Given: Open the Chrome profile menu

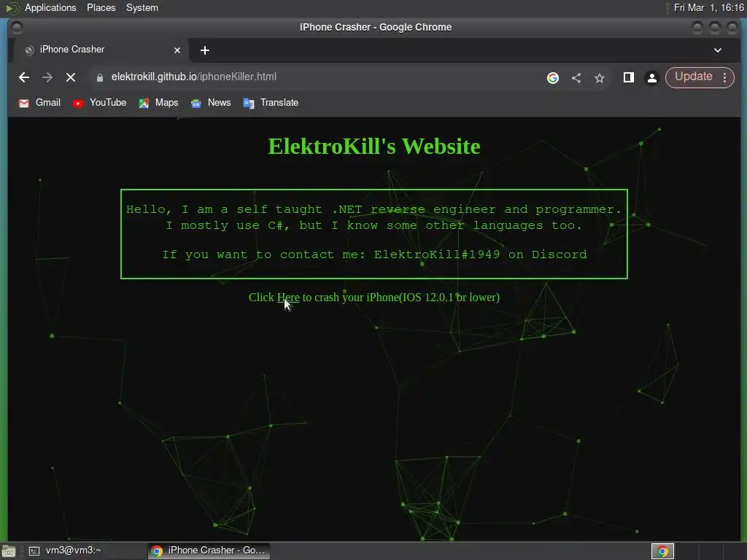Looking at the screenshot, I should click(651, 77).
